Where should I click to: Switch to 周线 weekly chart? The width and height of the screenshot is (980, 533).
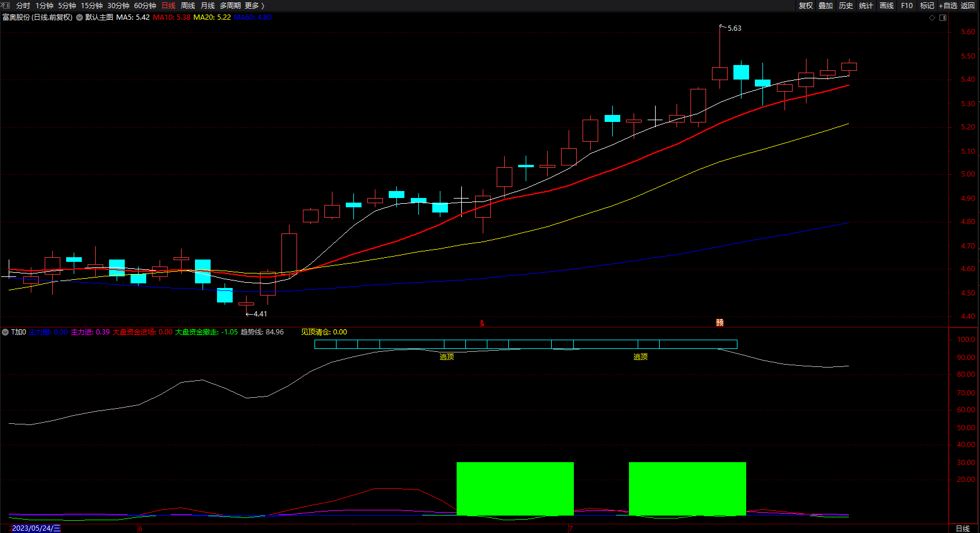point(188,5)
